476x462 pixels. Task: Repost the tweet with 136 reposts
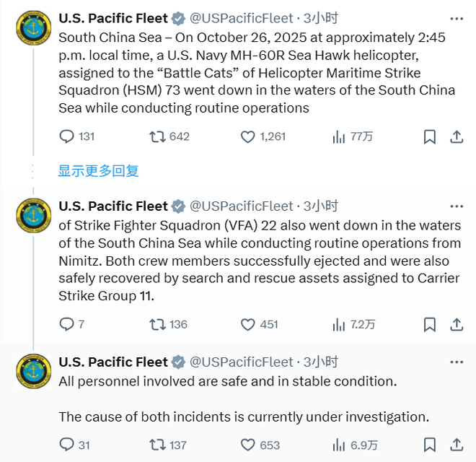(x=157, y=324)
